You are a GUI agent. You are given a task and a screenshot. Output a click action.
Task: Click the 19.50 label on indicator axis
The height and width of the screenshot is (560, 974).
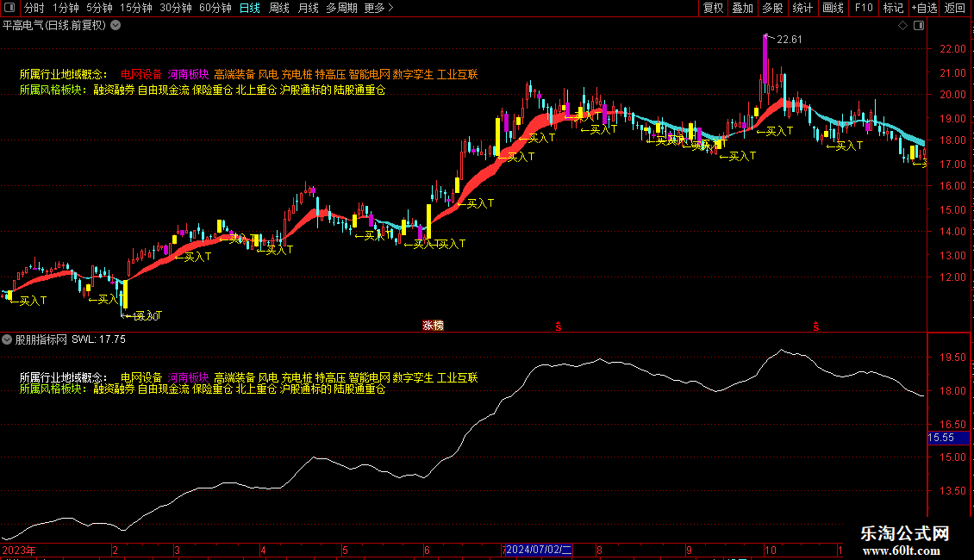click(952, 358)
